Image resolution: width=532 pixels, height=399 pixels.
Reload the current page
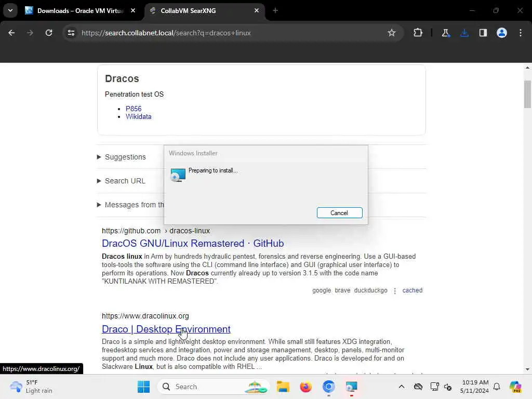click(x=49, y=33)
